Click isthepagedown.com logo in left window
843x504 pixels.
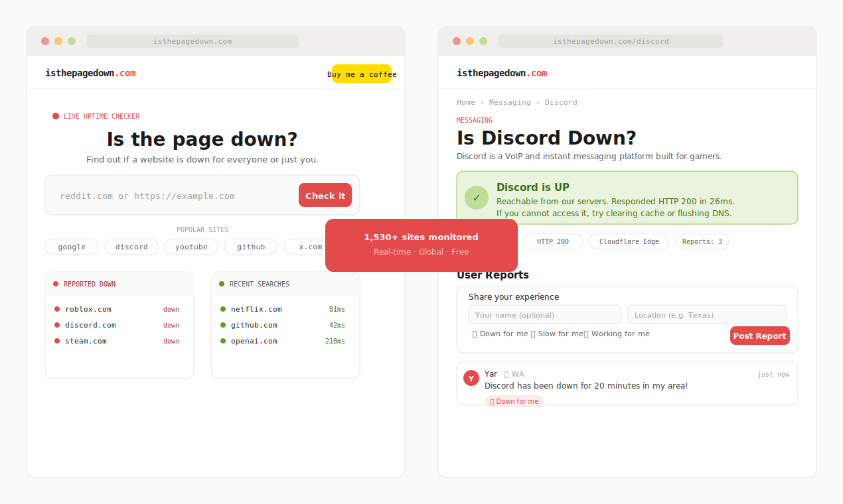click(90, 73)
